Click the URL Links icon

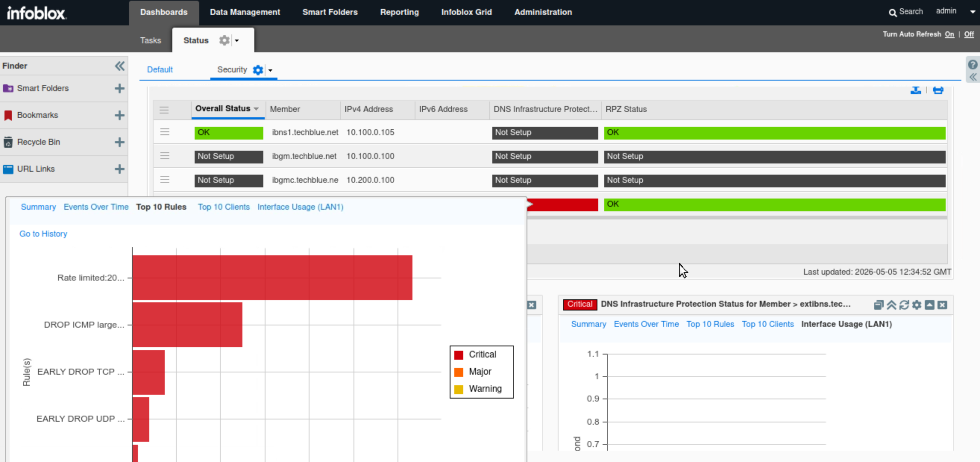[x=8, y=169]
